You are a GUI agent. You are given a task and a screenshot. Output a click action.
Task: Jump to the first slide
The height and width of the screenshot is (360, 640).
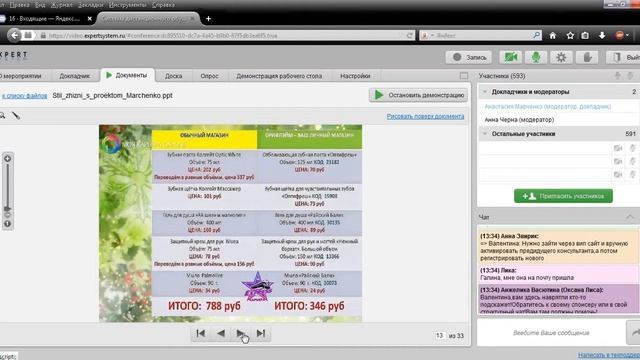click(x=200, y=333)
